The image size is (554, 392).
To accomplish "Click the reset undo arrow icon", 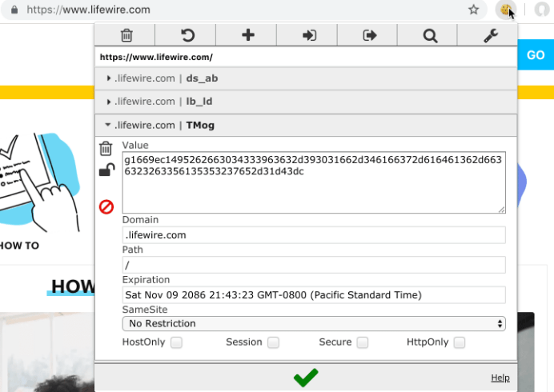I will (187, 35).
